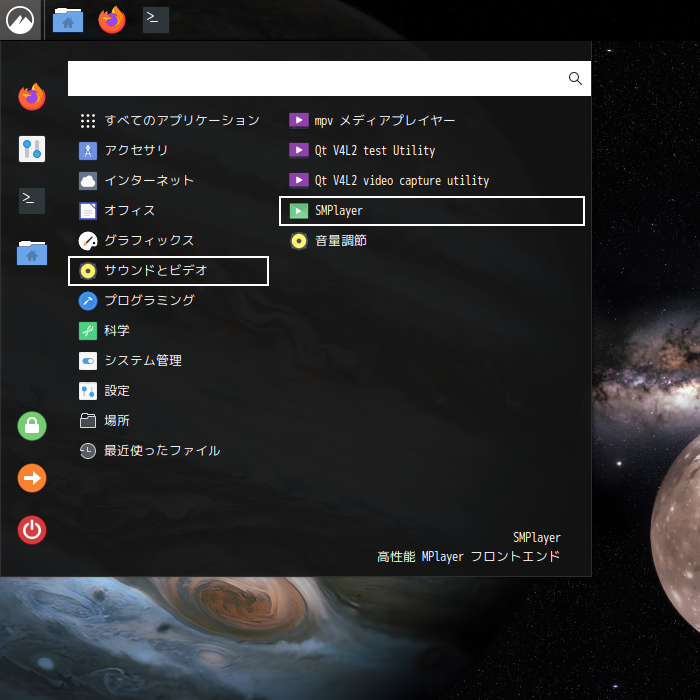Open the home folder from the top panel
Viewport: 700px width, 700px height.
click(68, 20)
